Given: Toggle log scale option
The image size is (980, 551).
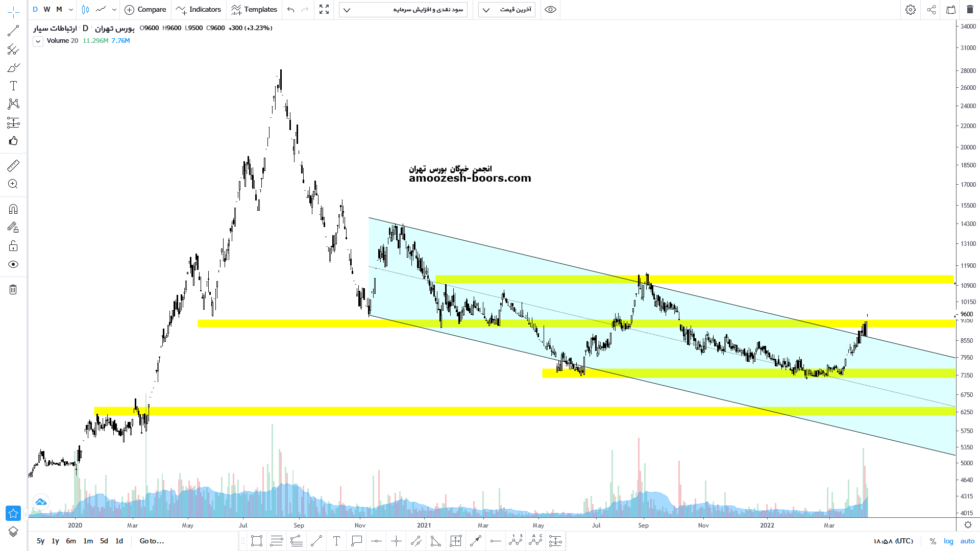Looking at the screenshot, I should click(x=948, y=541).
